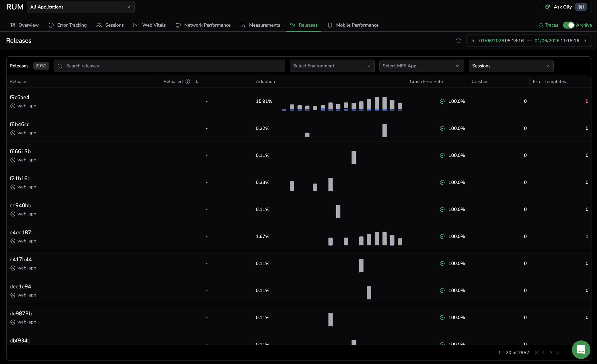
Task: Open release dee1e94
Action: [20, 287]
